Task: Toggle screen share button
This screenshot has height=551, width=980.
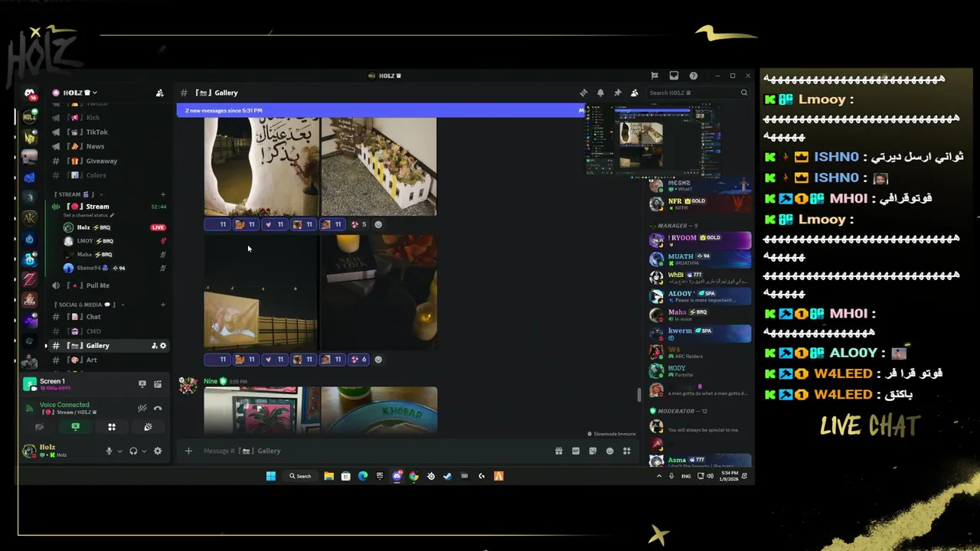Action: tap(75, 427)
